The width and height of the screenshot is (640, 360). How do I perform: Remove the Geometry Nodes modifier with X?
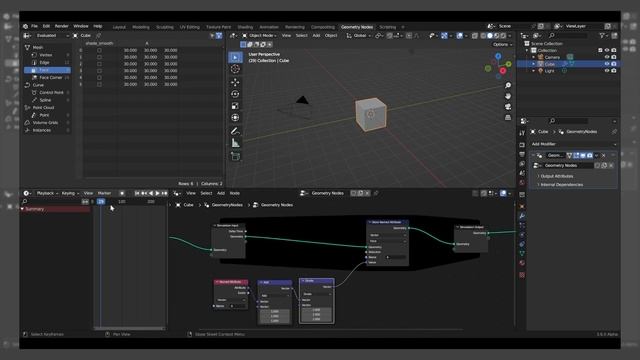coord(604,156)
